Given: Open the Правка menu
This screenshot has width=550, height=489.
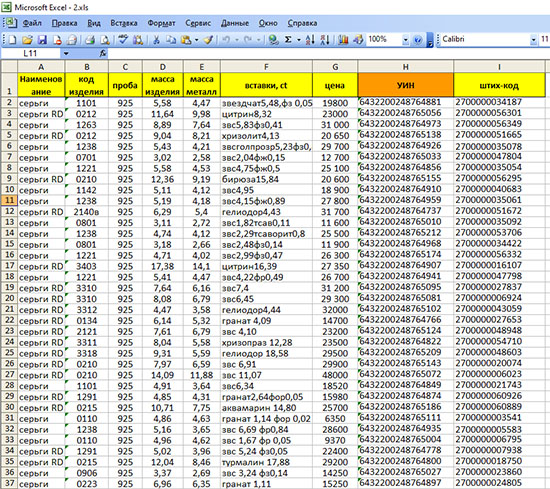Looking at the screenshot, I should [x=64, y=23].
